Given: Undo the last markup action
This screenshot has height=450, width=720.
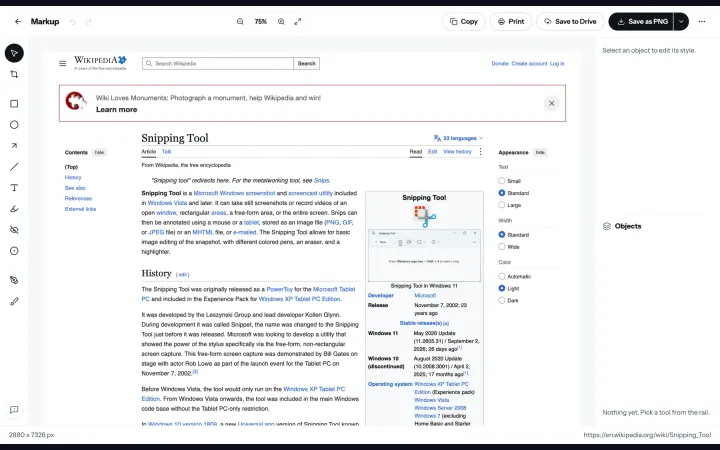Looking at the screenshot, I should click(x=73, y=22).
